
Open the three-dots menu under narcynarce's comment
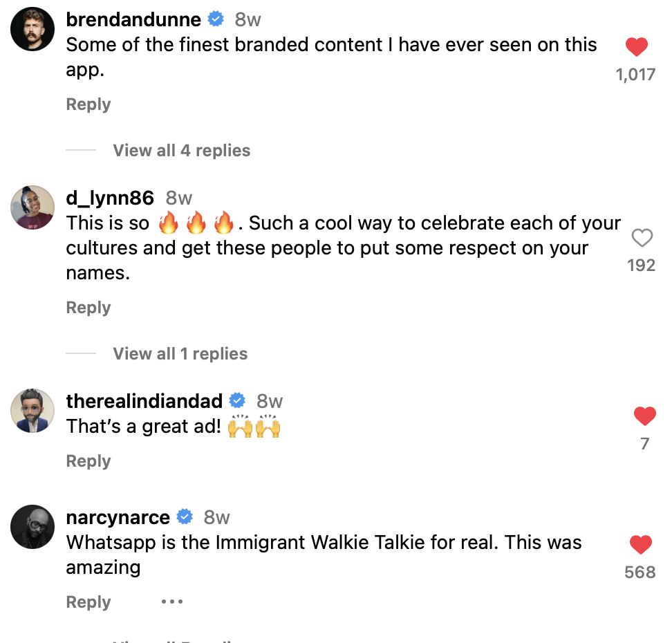tap(172, 602)
